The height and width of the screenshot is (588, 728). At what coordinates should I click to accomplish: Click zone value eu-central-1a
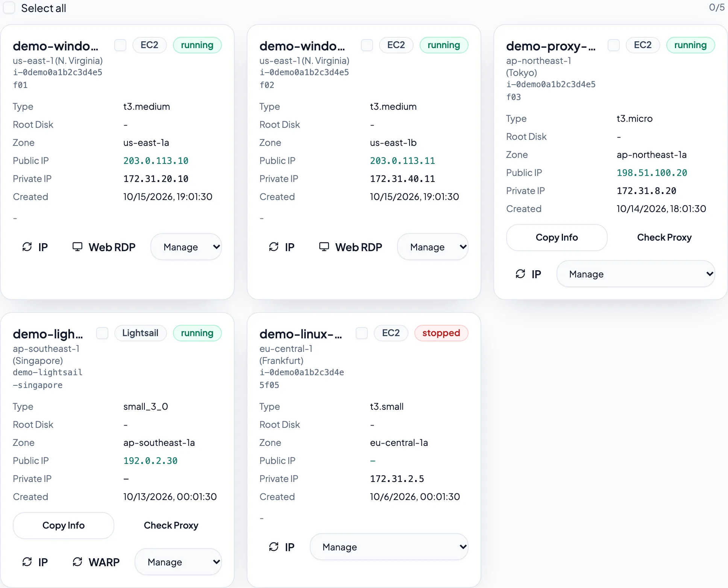tap(399, 443)
